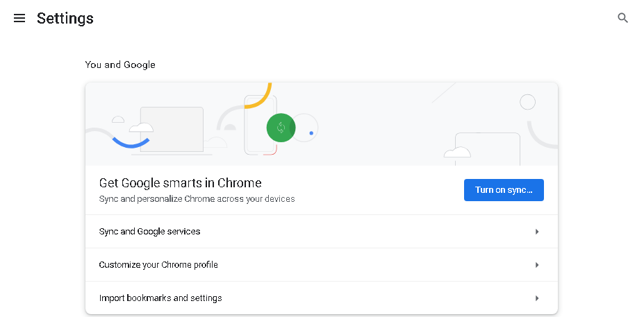
Task: Click the small blue dot beside sync icon
Action: [311, 132]
